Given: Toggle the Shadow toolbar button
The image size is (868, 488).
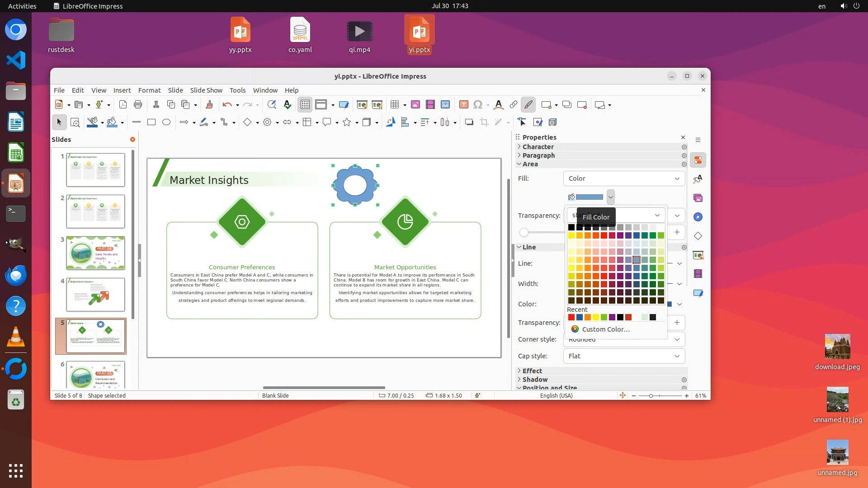Looking at the screenshot, I should (469, 122).
